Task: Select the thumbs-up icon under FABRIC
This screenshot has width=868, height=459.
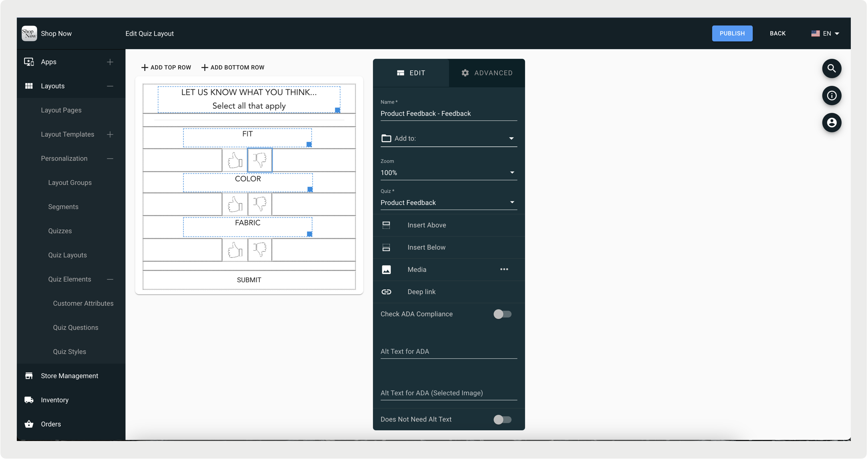Action: point(235,250)
